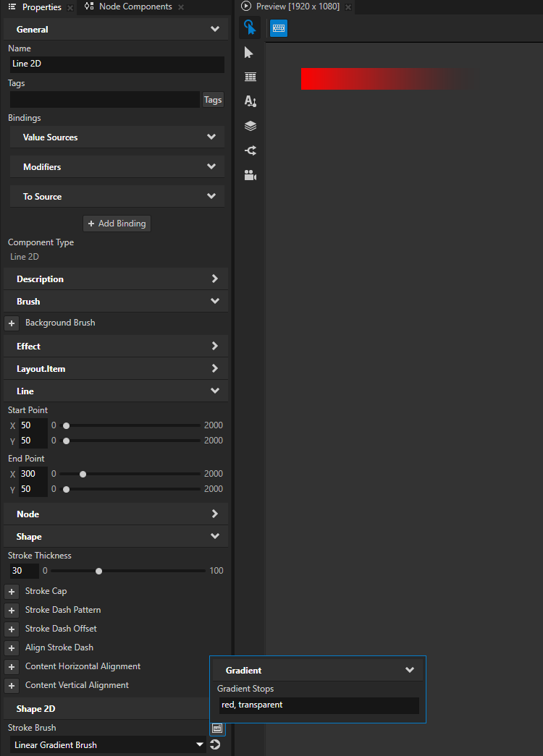Select the interaction tool in the preview toolbar
The width and height of the screenshot is (543, 756).
[250, 27]
